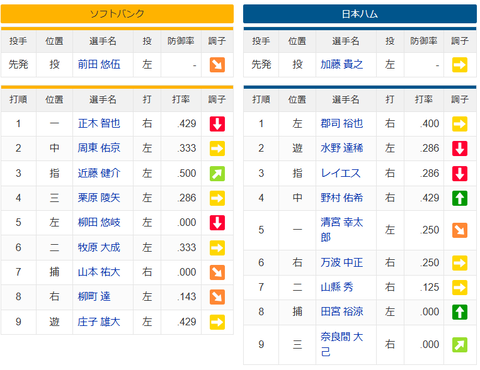
Task: Open 周東 佑京 player link
Action: pyautogui.click(x=99, y=148)
